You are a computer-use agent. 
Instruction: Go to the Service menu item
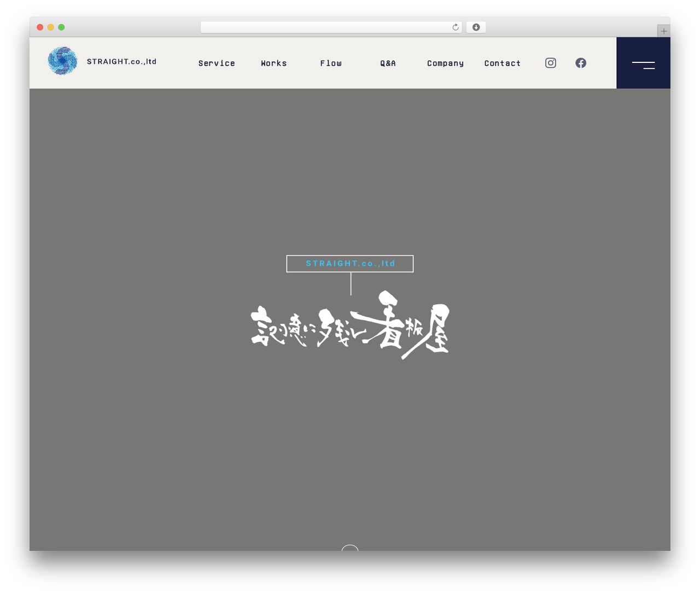click(217, 63)
